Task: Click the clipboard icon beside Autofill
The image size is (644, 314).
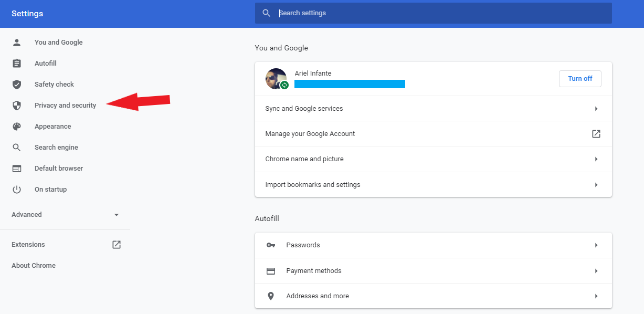Action: point(17,64)
